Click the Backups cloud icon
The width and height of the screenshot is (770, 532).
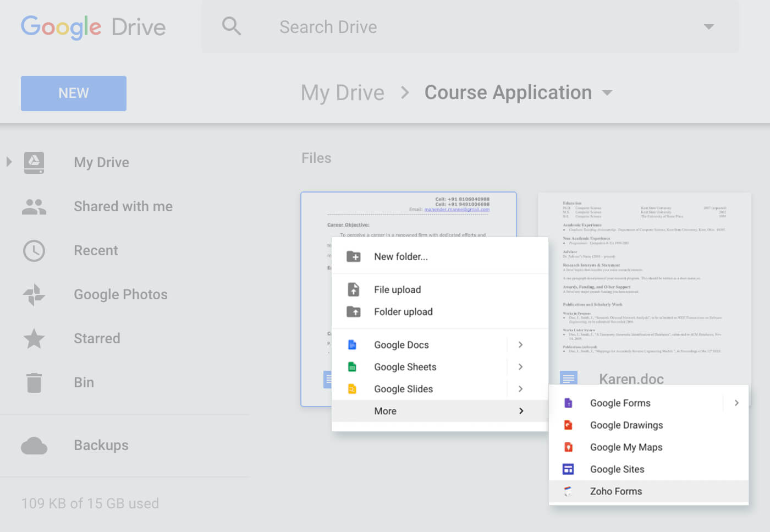34,446
